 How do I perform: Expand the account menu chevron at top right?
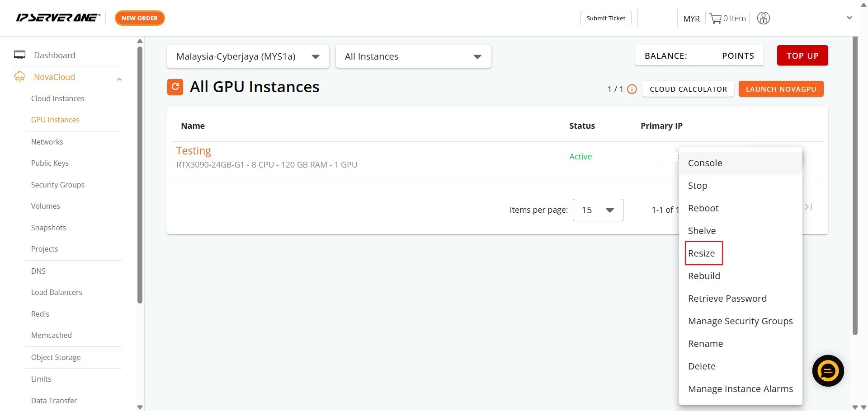(849, 18)
